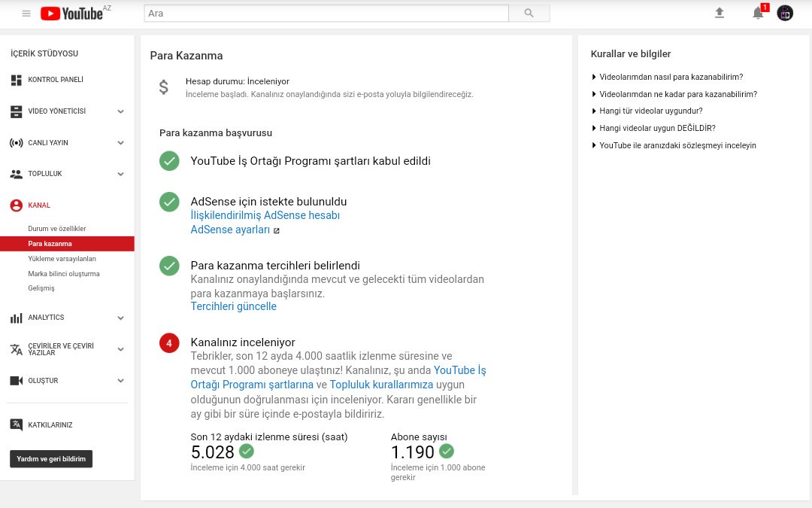Expand 'Videolarımdan ne kadar para kazanabilirim?'
Image resolution: width=812 pixels, height=508 pixels.
tap(674, 94)
